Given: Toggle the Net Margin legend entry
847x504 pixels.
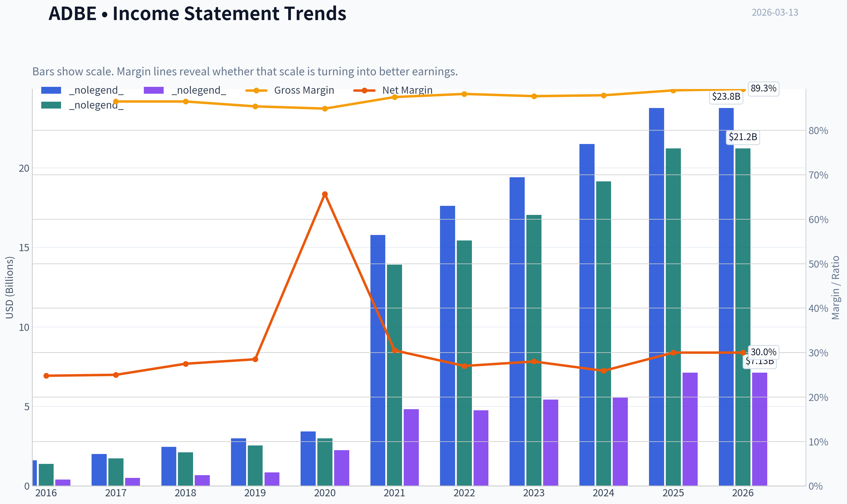Looking at the screenshot, I should click(x=393, y=90).
